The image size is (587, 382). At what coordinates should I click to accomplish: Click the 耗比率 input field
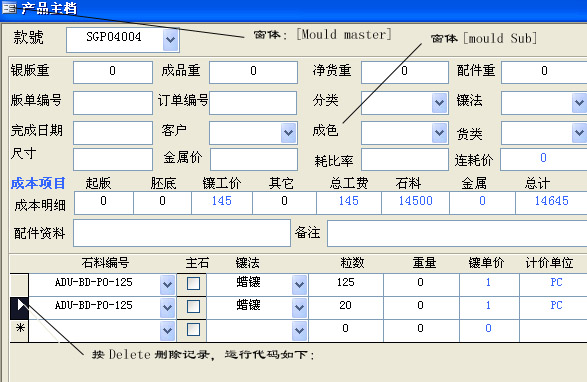point(405,160)
